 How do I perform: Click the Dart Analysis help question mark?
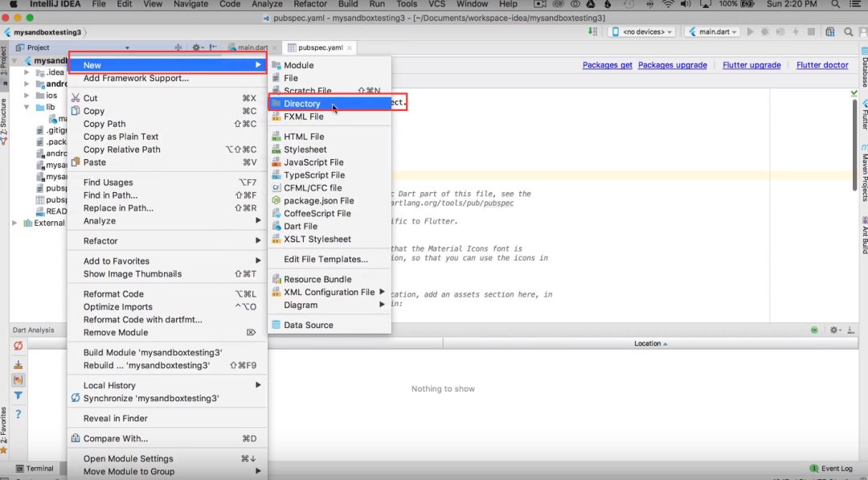click(x=18, y=413)
